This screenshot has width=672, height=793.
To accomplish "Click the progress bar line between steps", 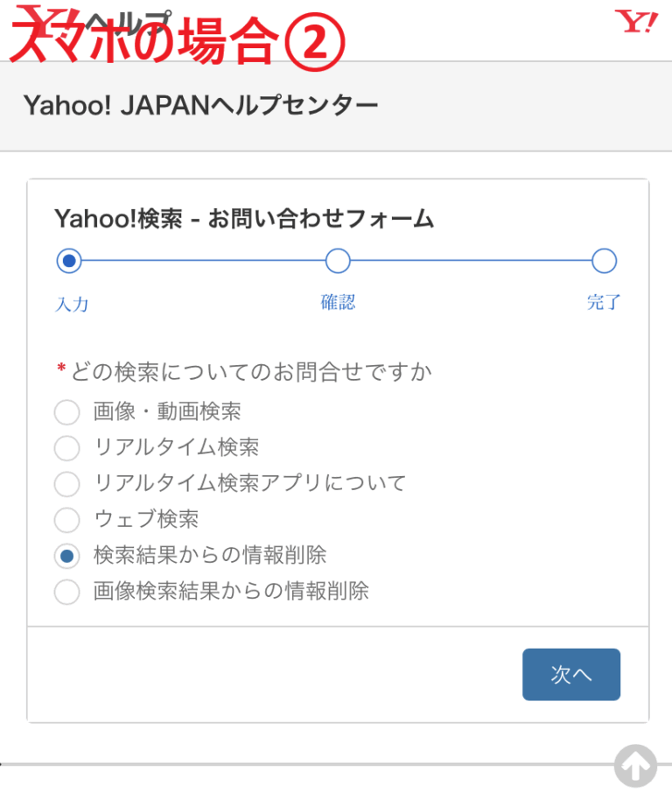I will [x=201, y=261].
